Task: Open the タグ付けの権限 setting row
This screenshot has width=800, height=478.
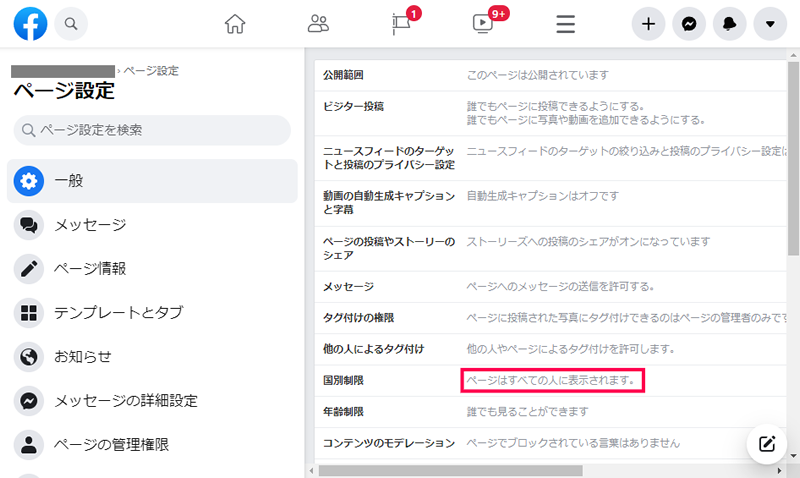Action: (x=551, y=318)
